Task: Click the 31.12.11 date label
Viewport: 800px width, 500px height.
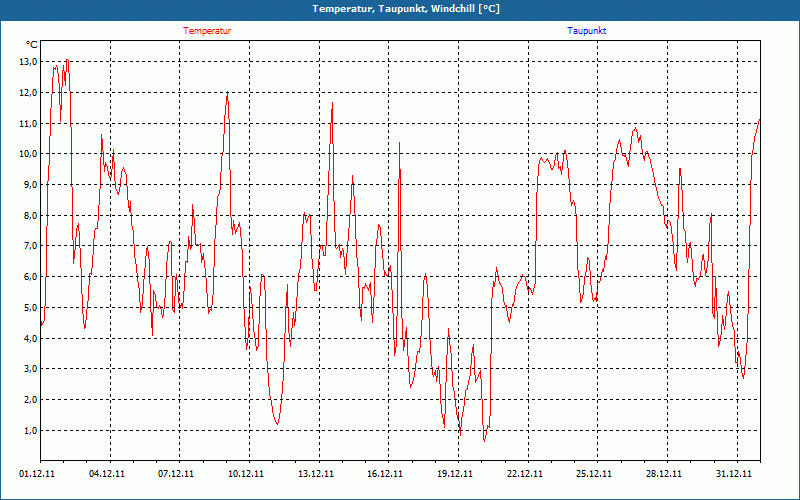Action: point(734,473)
